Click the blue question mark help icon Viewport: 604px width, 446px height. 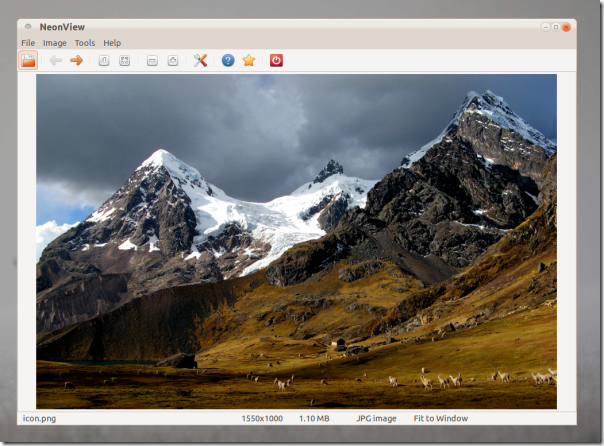pyautogui.click(x=228, y=60)
